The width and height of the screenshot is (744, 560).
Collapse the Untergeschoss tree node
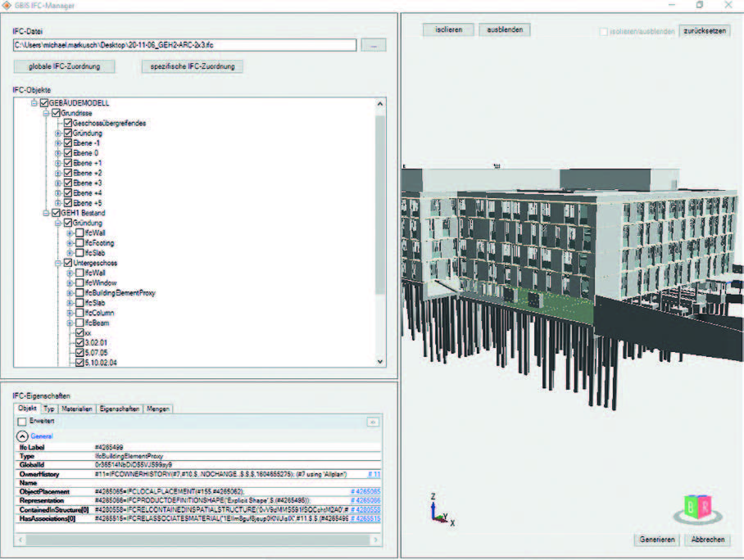(58, 263)
